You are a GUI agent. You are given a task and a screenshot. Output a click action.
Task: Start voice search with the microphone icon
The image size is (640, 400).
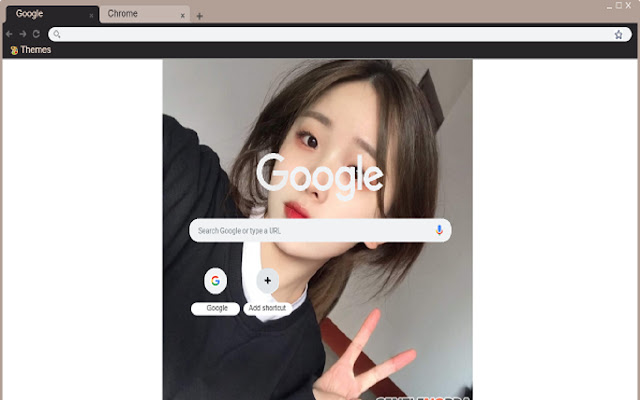[439, 230]
